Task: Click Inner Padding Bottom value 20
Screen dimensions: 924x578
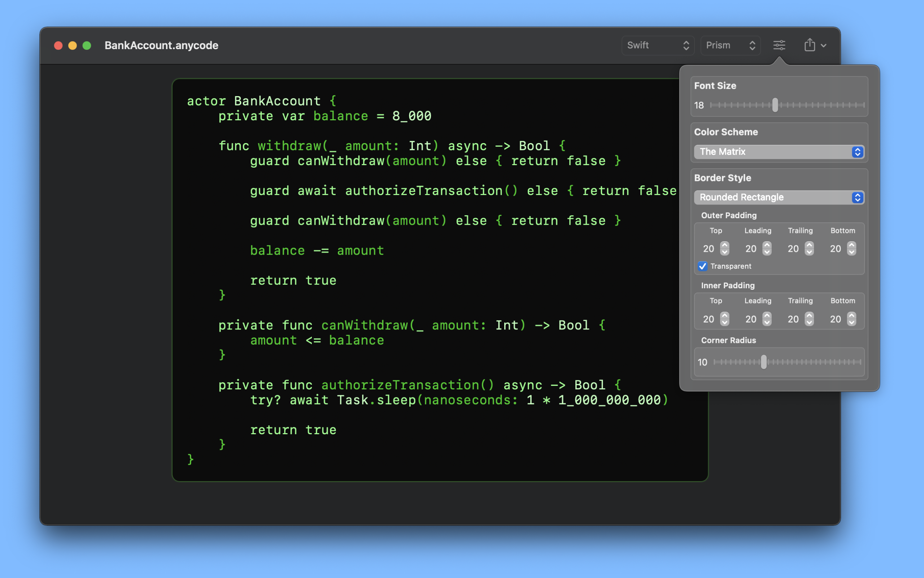Action: point(836,319)
